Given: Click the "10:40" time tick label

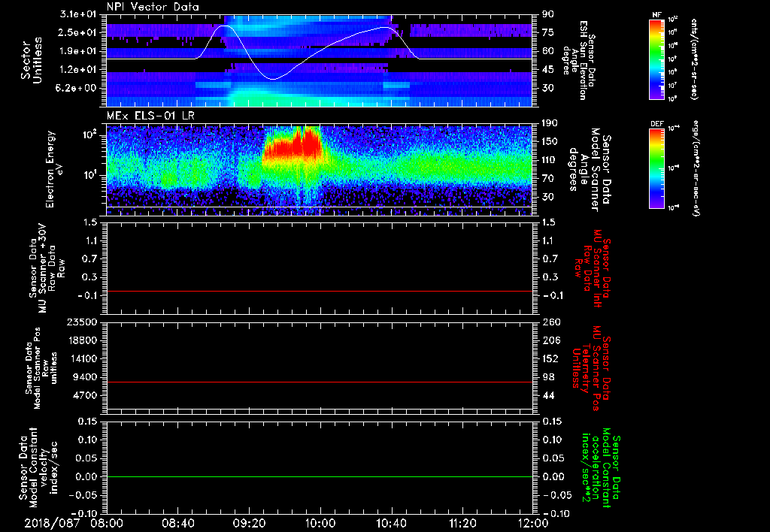Looking at the screenshot, I should pyautogui.click(x=391, y=524).
